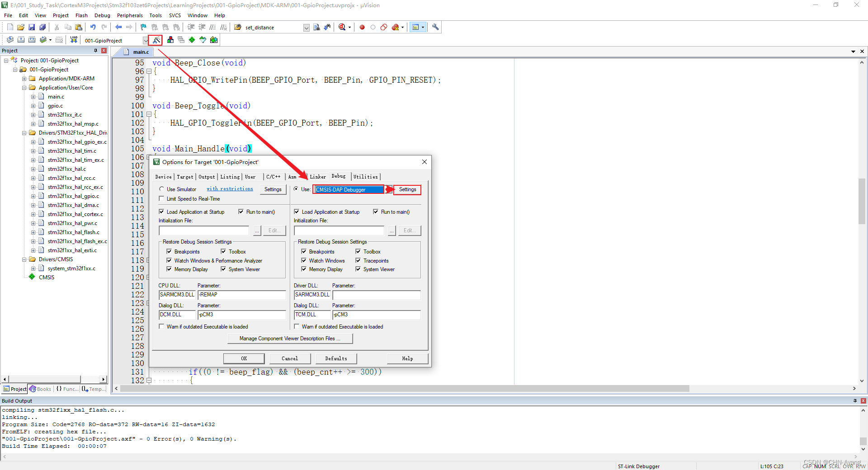Click the Indent selection icon
This screenshot has width=868, height=470.
(191, 27)
